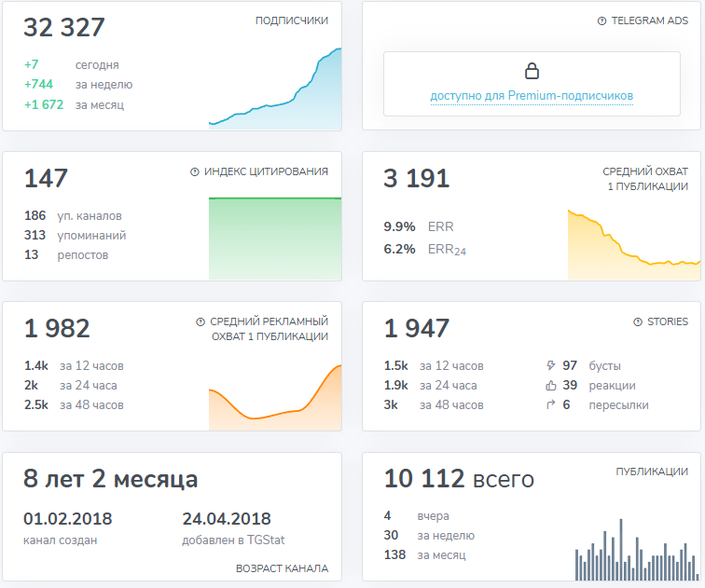The height and width of the screenshot is (588, 705).
Task: Open the Публикации card heading
Action: [652, 472]
